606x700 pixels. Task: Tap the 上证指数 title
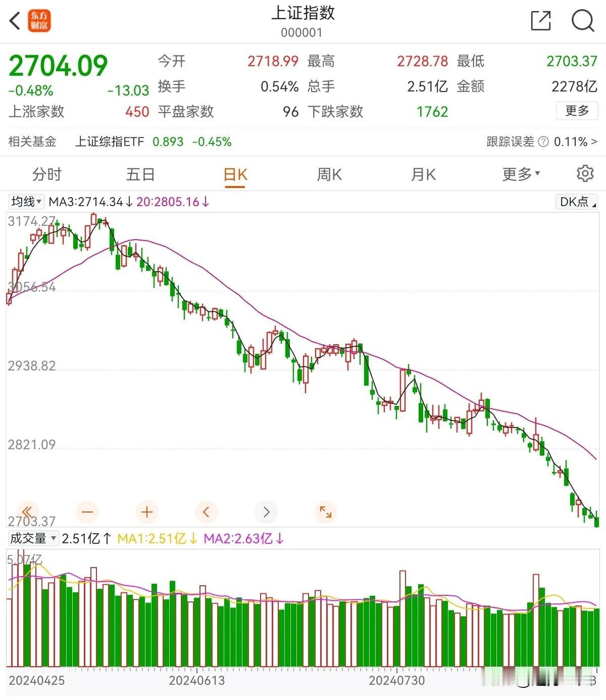pyautogui.click(x=303, y=13)
